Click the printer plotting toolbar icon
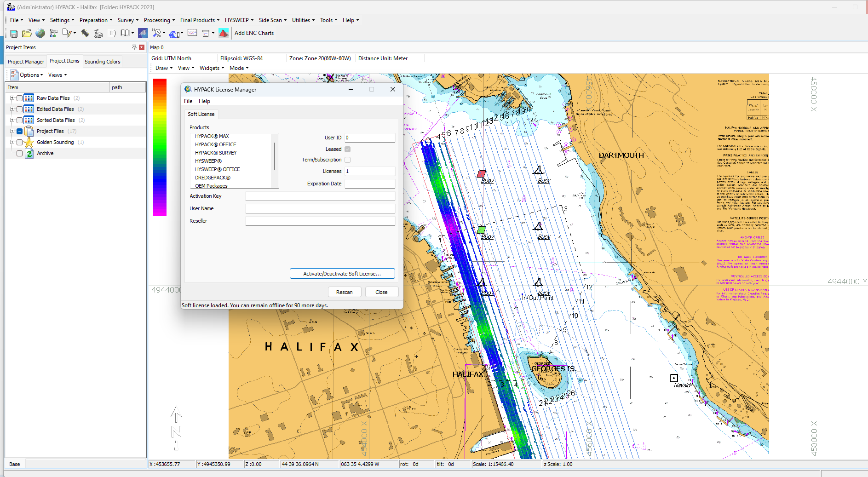This screenshot has height=477, width=868. click(206, 33)
